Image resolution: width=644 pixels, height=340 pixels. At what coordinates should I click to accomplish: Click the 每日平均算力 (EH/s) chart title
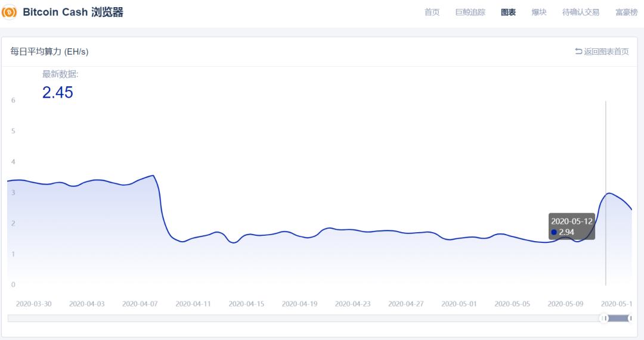pyautogui.click(x=49, y=52)
